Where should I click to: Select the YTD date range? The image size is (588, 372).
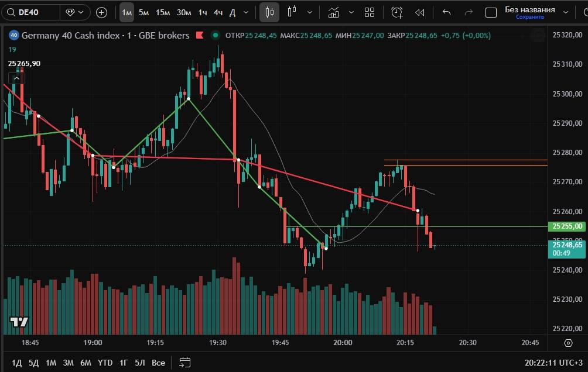(105, 363)
